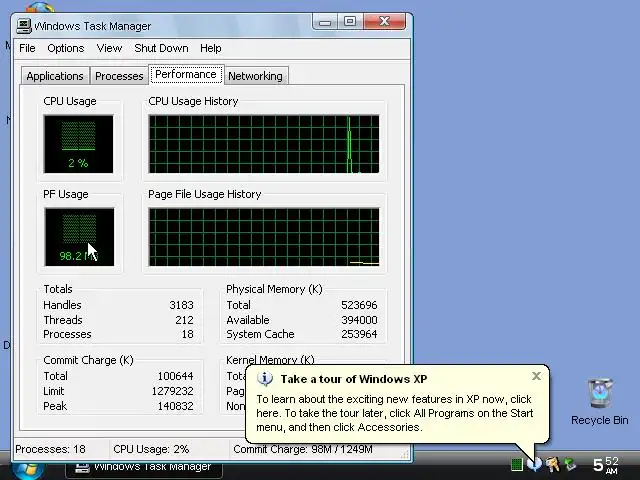
Task: Click the Limit value 1279232
Action: coord(172,391)
